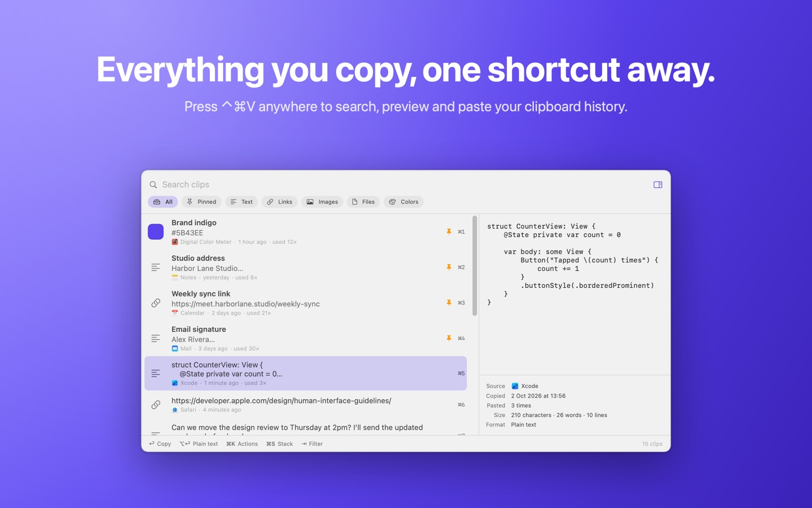812x508 pixels.
Task: Click the Copied date value
Action: 538,396
